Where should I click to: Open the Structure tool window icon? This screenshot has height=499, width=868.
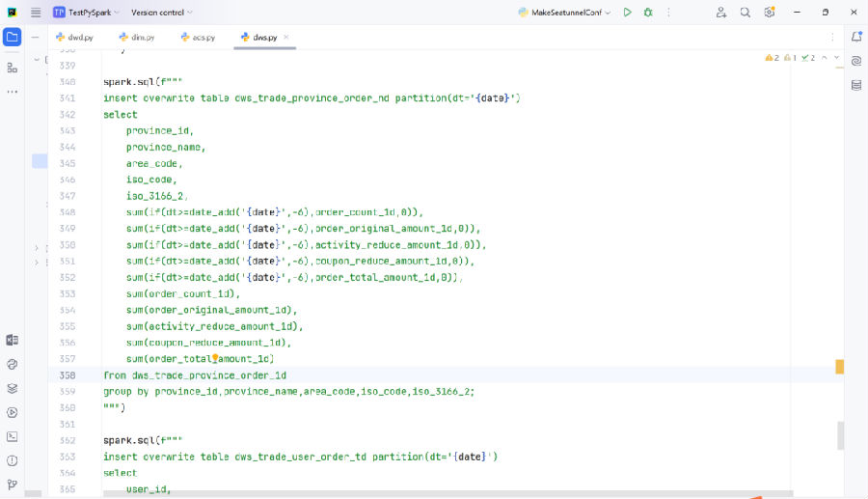[x=12, y=68]
